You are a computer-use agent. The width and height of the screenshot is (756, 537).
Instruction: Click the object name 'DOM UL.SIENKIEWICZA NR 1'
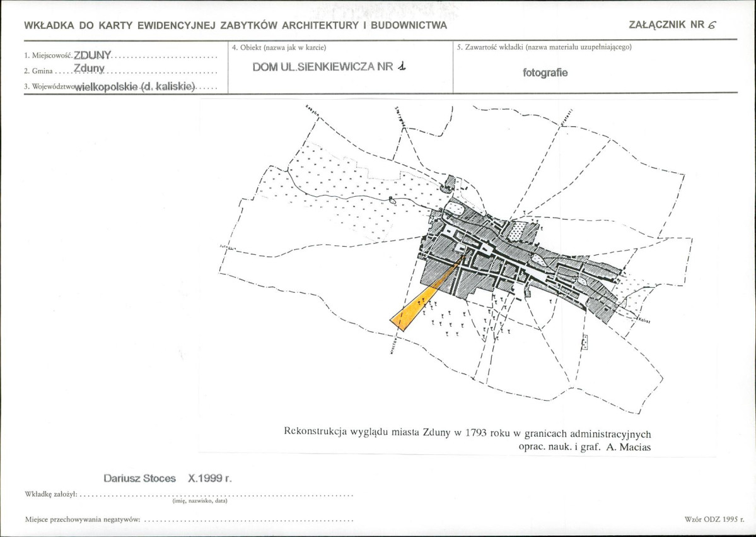click(x=330, y=67)
